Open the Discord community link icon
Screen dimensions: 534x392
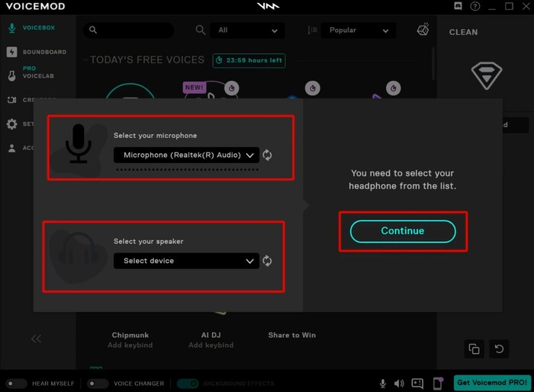coord(458,6)
